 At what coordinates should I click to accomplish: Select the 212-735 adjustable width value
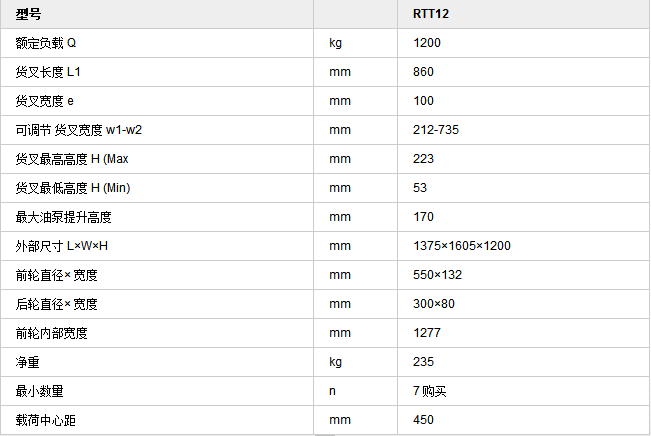point(436,130)
